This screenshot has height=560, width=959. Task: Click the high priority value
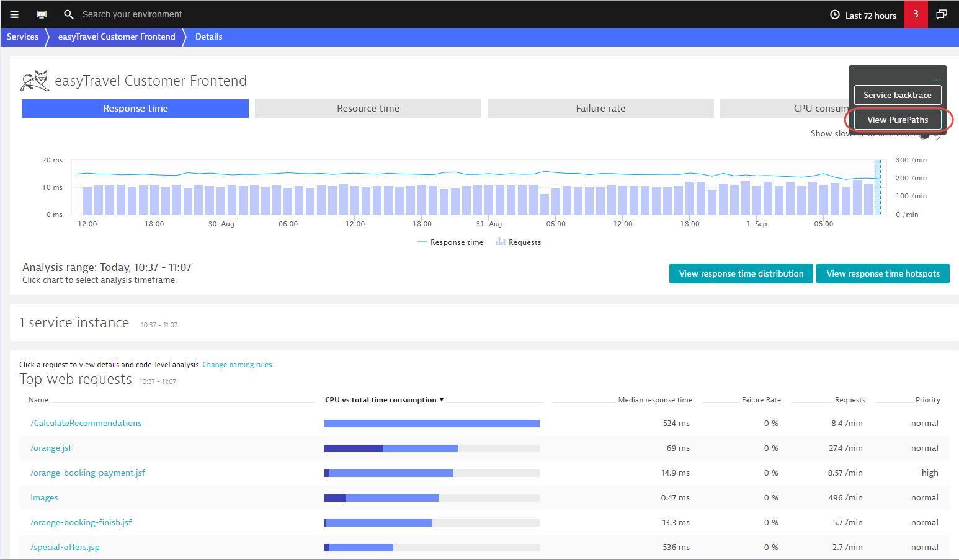(930, 473)
